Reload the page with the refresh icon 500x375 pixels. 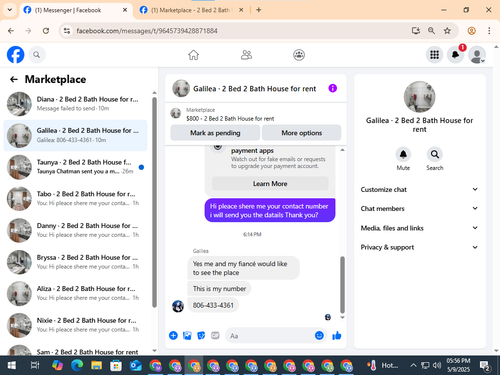46,31
